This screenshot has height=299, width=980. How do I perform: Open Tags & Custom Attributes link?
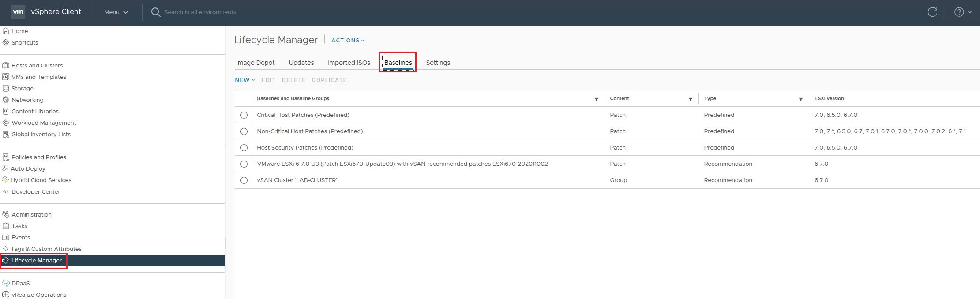(46, 249)
